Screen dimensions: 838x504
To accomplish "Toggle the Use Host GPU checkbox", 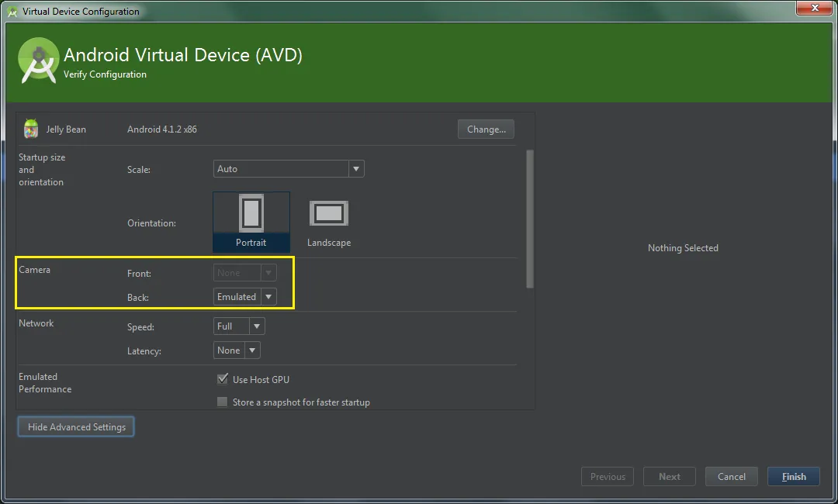I will click(x=223, y=379).
